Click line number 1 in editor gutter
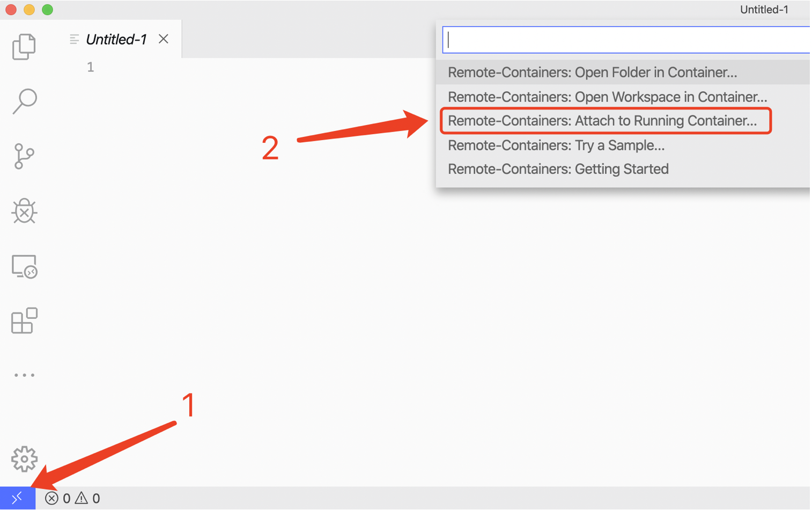812x510 pixels. tap(90, 67)
